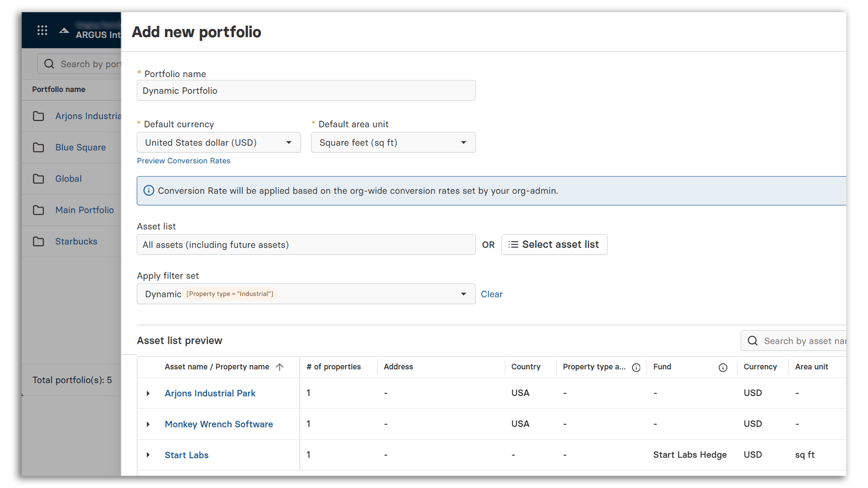Open the Main Portfolio entry
The width and height of the screenshot is (868, 488).
[85, 210]
